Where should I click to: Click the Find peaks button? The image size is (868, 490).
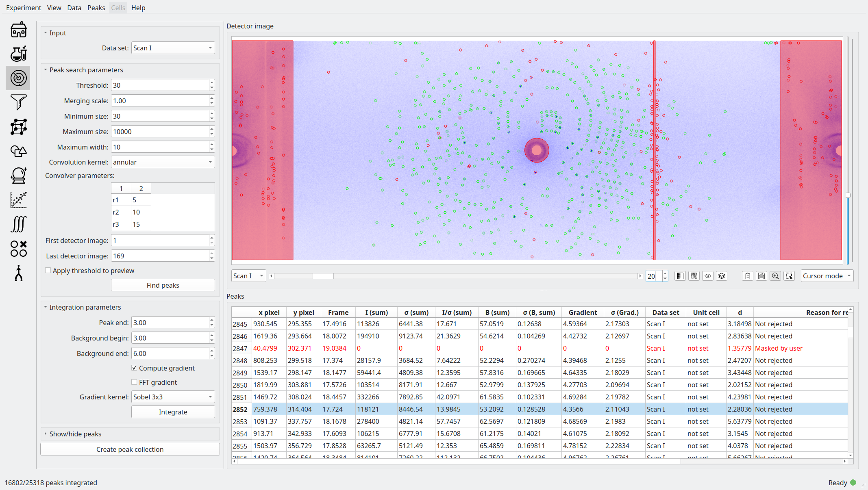(x=163, y=285)
